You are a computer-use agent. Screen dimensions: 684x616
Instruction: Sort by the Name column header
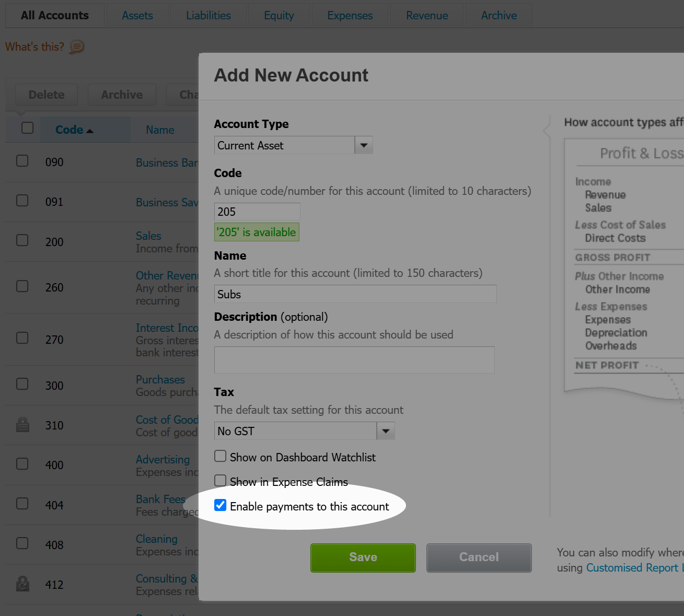160,130
